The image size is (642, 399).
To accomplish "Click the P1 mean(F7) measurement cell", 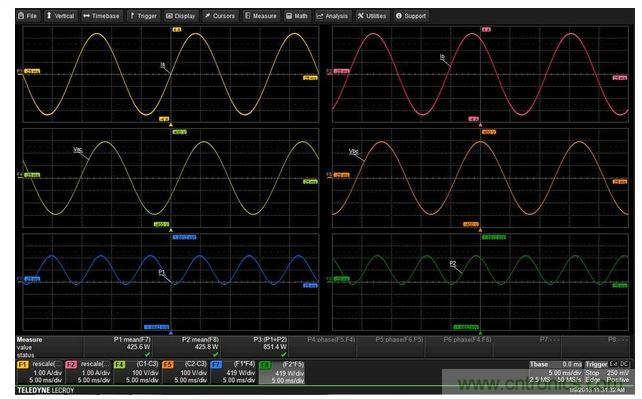I will pos(118,347).
